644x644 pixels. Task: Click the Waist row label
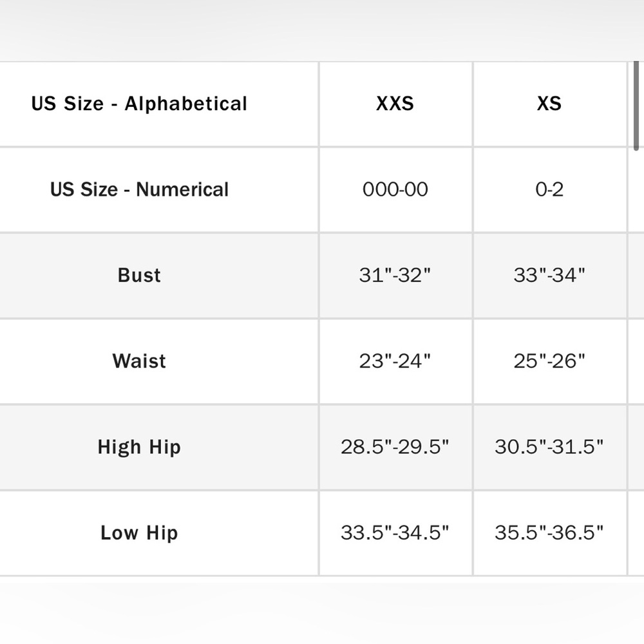click(x=139, y=361)
